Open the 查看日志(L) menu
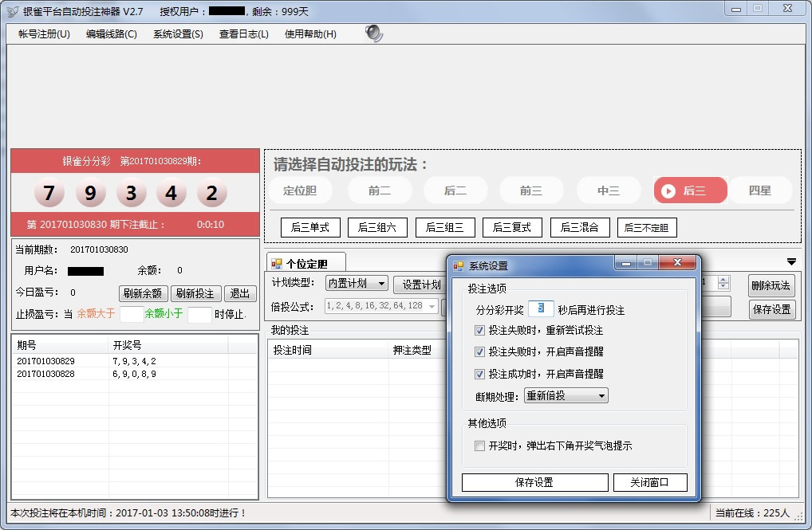 pyautogui.click(x=243, y=34)
